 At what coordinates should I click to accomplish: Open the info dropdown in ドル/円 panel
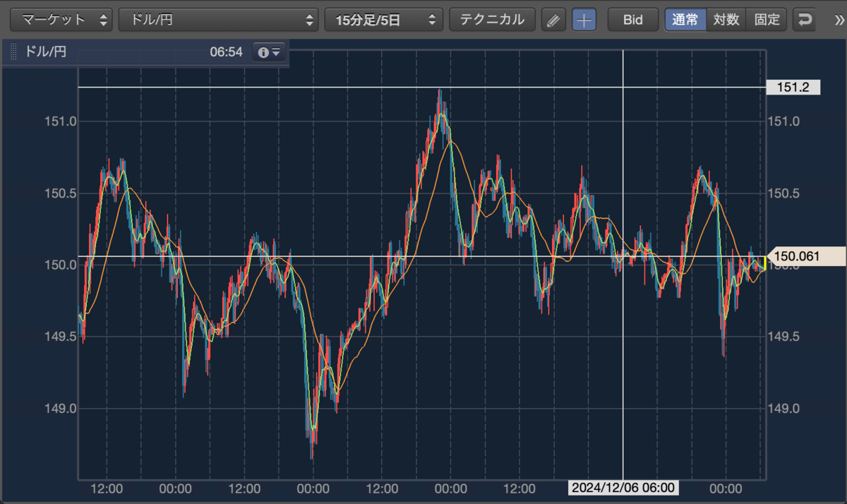(x=270, y=52)
